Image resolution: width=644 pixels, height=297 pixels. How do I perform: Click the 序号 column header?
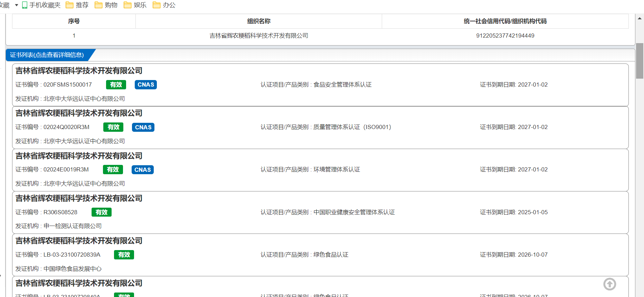tap(74, 21)
